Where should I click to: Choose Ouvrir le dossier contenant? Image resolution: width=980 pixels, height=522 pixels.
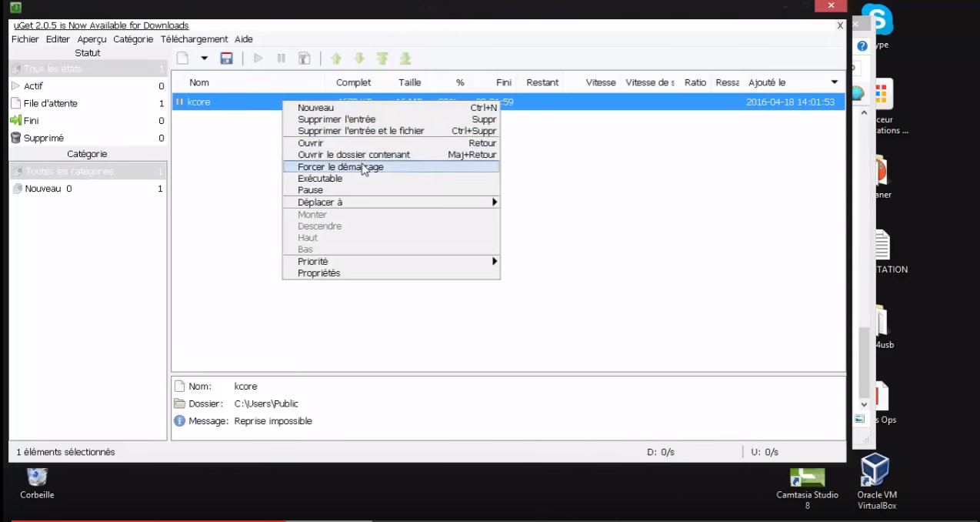point(392,155)
